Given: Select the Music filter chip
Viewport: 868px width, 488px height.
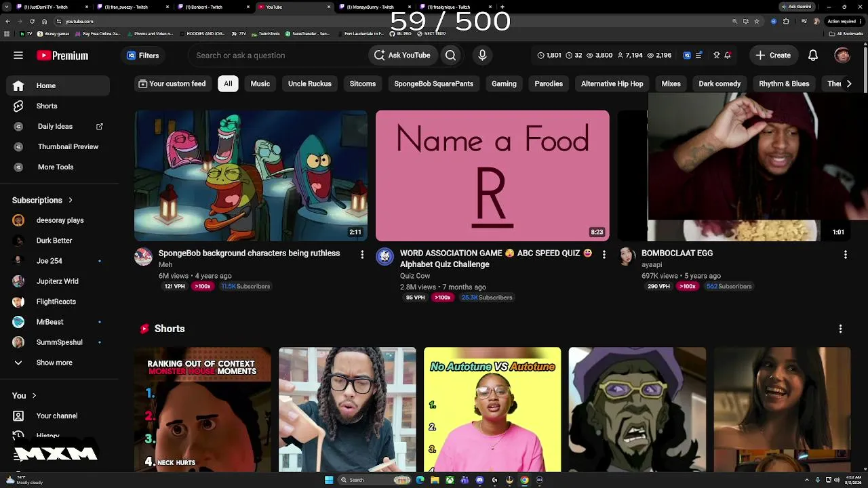Looking at the screenshot, I should (260, 84).
